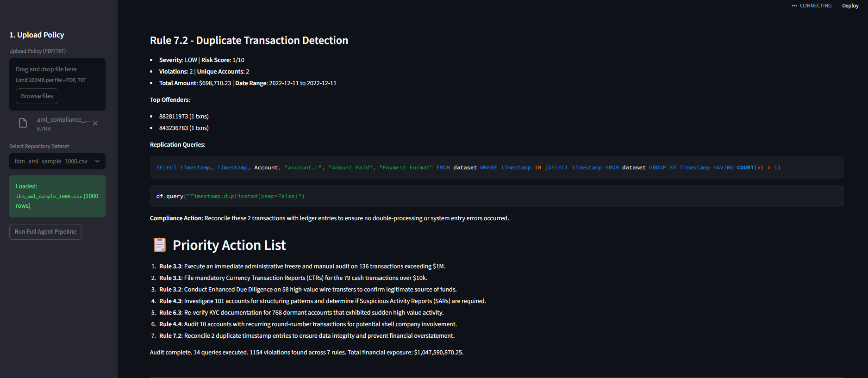
Task: Click the aml_compliance file name
Action: 64,119
